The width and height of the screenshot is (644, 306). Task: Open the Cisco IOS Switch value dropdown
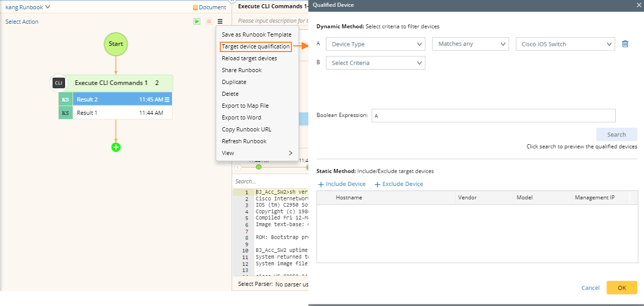pos(565,44)
